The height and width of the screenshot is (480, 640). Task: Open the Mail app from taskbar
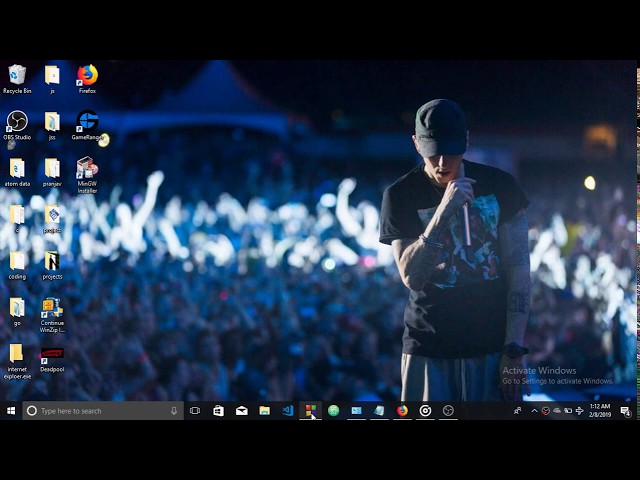pos(242,411)
